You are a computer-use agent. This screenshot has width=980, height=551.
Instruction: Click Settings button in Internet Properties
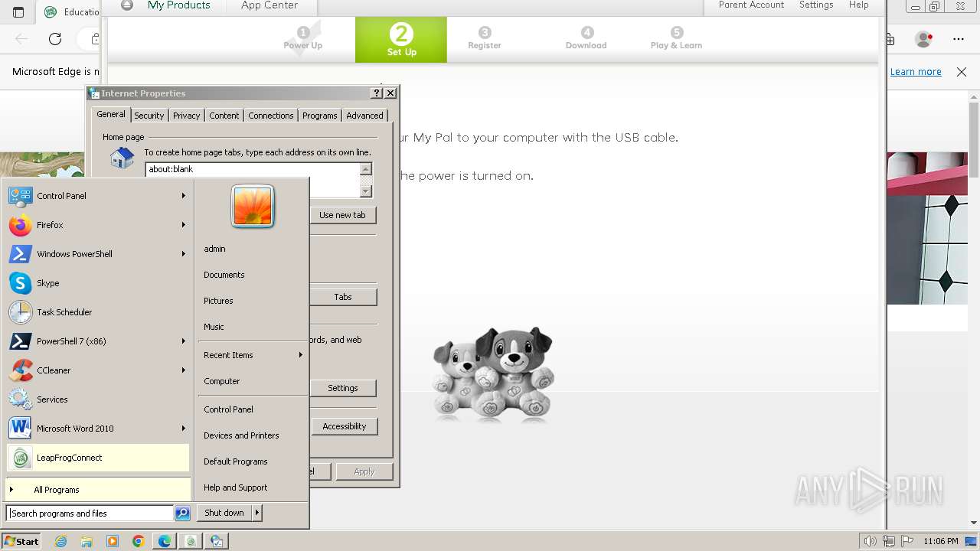(x=343, y=388)
